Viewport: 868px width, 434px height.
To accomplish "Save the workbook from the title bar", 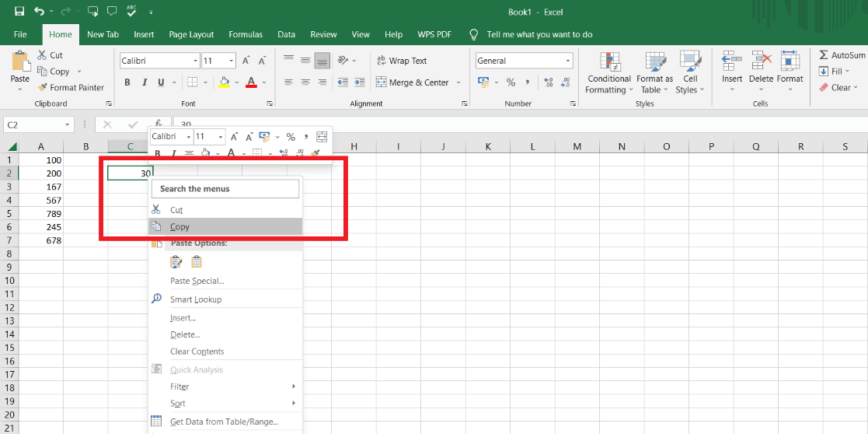I will click(19, 11).
